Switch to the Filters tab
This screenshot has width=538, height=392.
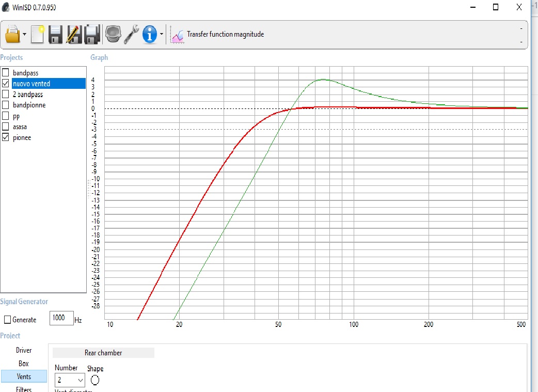(24, 389)
